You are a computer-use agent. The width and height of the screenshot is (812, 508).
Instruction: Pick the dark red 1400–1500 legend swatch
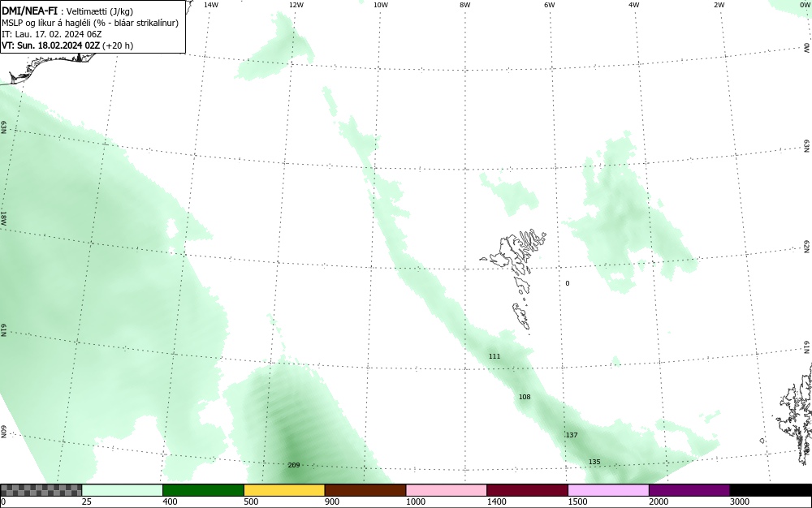(527, 490)
